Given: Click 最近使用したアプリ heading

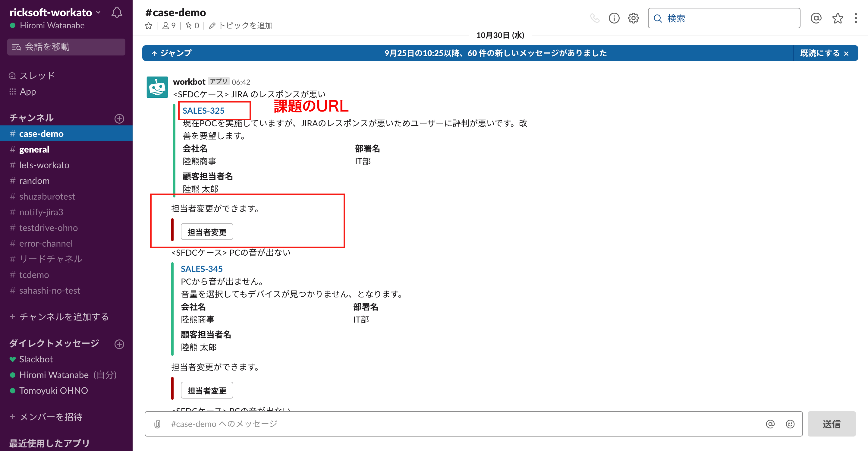Looking at the screenshot, I should [x=49, y=443].
